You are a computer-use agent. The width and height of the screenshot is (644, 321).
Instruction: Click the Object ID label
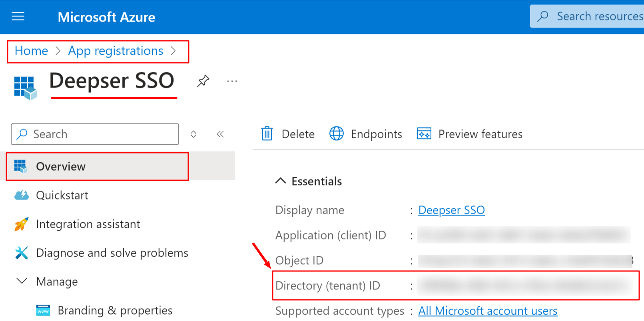(299, 261)
